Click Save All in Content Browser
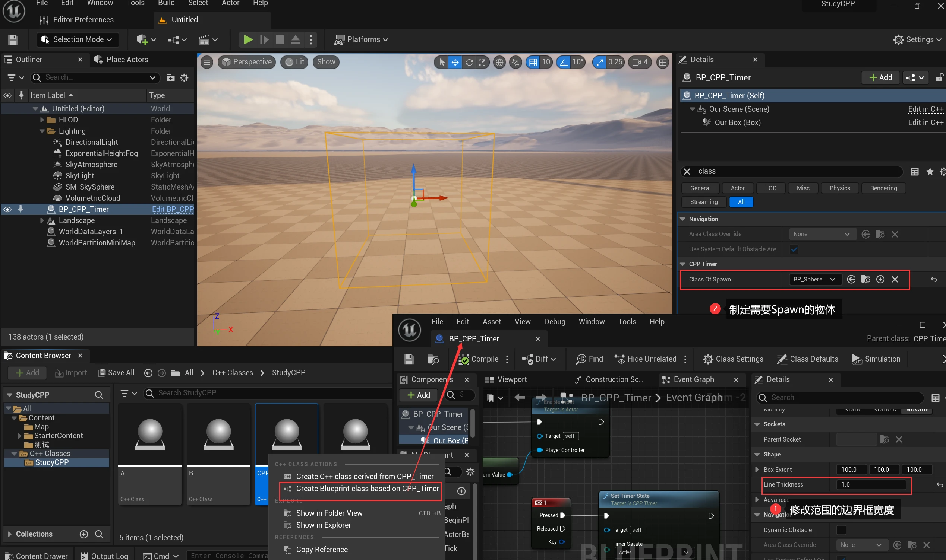 (116, 372)
